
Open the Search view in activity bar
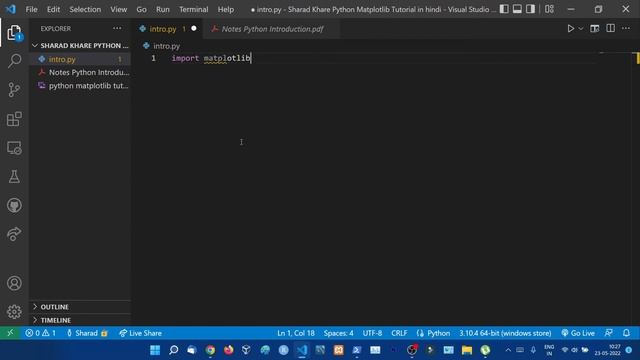[x=14, y=61]
